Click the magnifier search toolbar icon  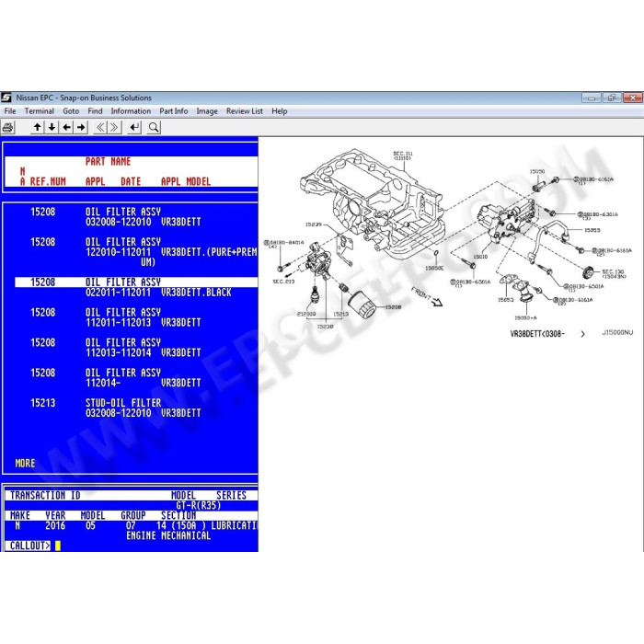pyautogui.click(x=154, y=127)
